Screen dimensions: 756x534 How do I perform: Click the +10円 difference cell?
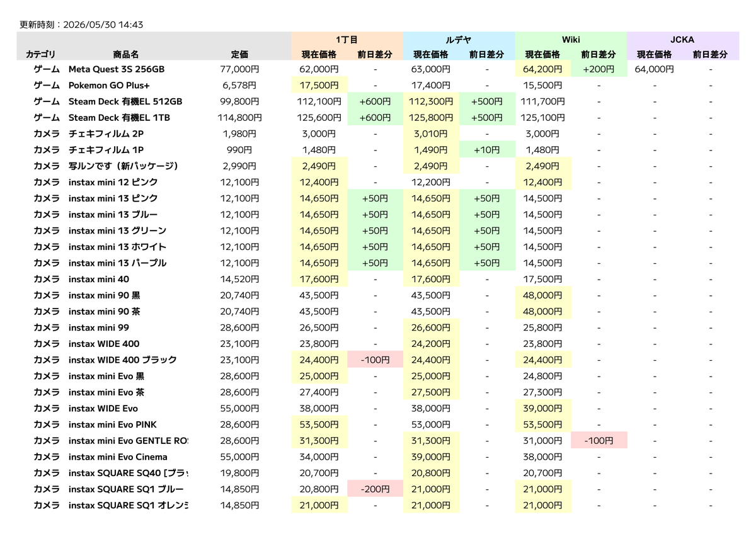pos(487,150)
